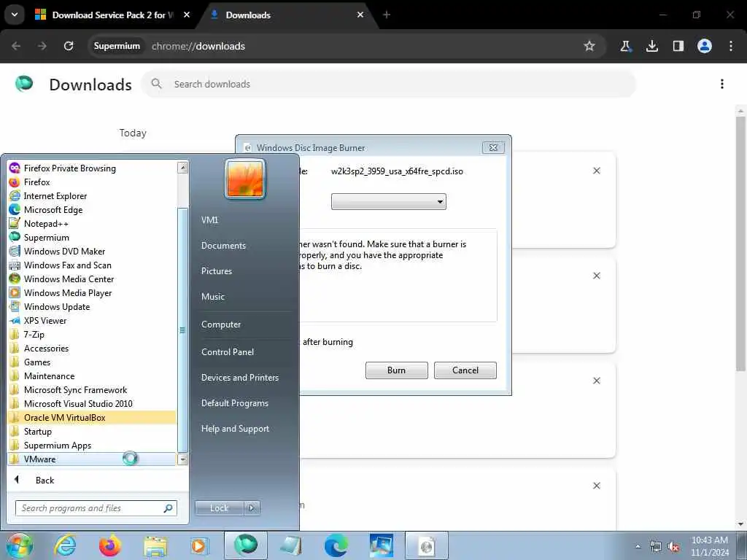Open Documents from Start menu
This screenshot has height=560, width=747.
pos(223,245)
